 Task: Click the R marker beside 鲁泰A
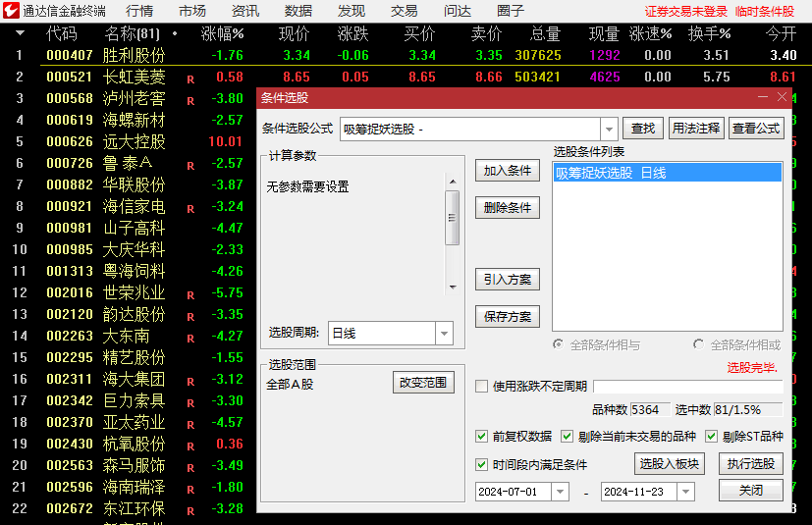(x=190, y=166)
